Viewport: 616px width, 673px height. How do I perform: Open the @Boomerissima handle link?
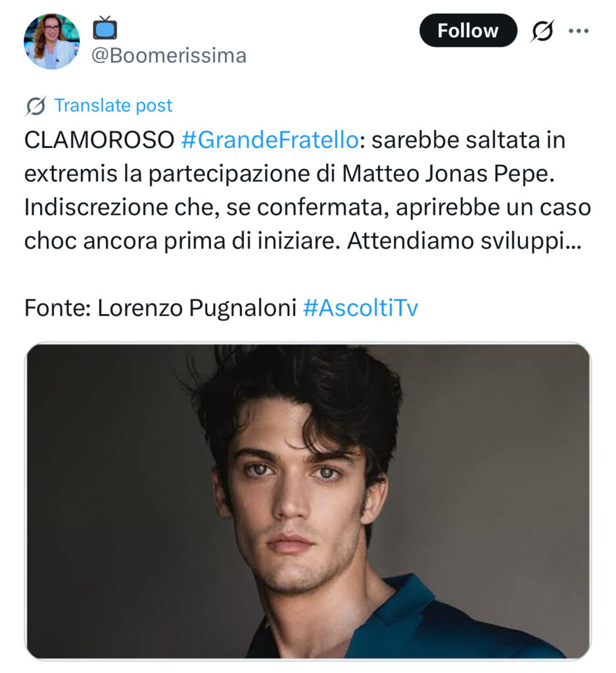(x=168, y=56)
